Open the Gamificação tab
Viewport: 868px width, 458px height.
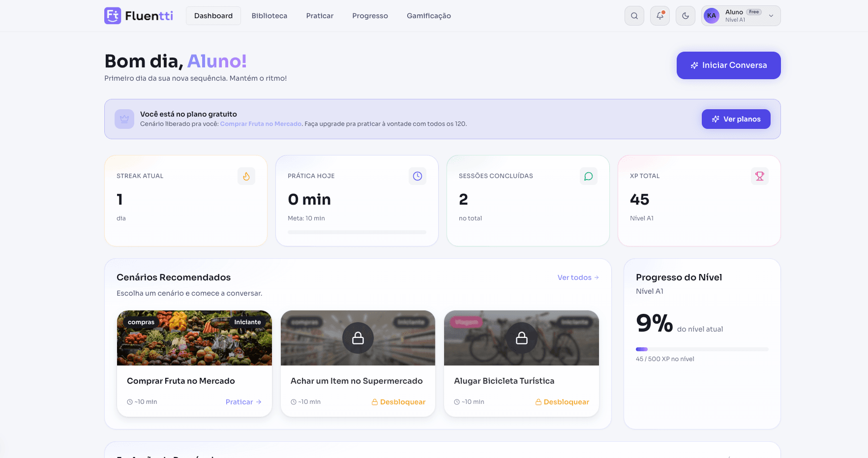[x=429, y=16]
